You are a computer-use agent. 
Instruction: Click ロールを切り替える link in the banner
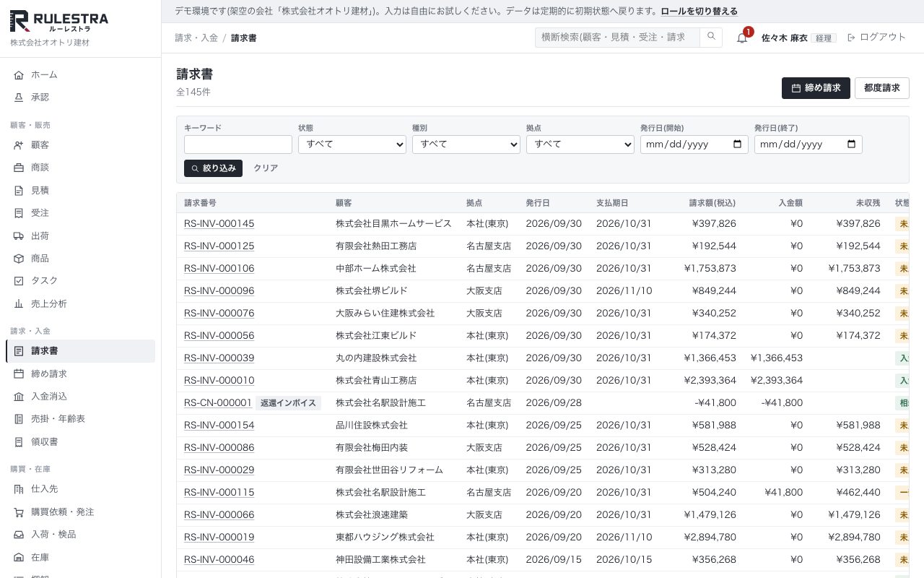click(x=699, y=12)
